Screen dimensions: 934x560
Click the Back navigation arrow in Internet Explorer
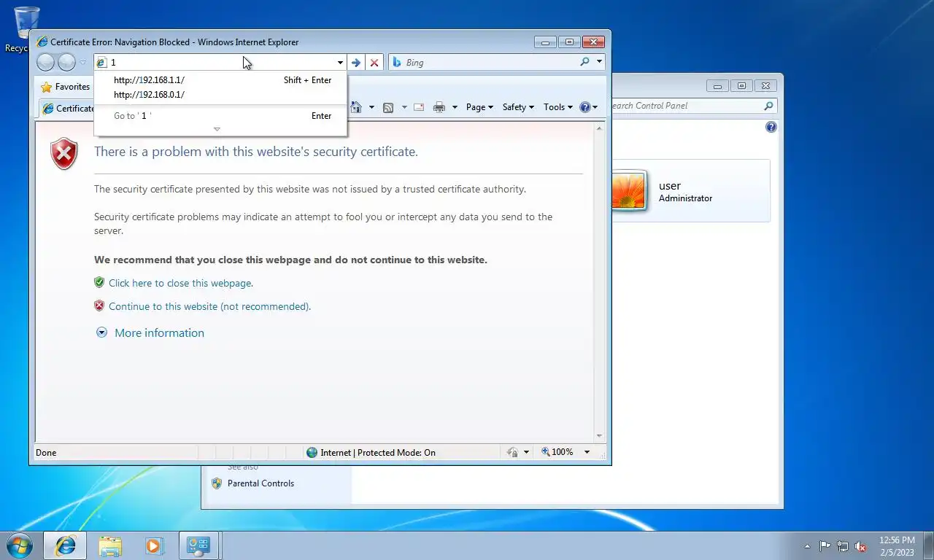tap(45, 63)
